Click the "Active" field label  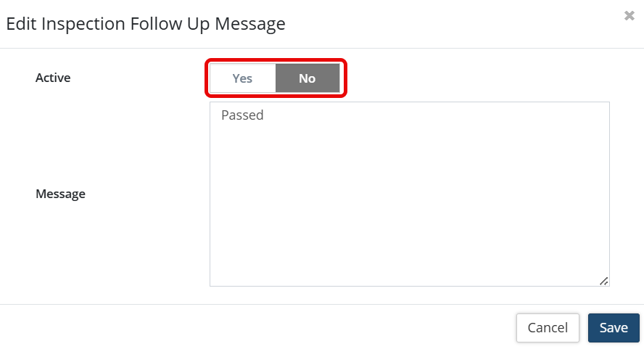click(x=53, y=78)
